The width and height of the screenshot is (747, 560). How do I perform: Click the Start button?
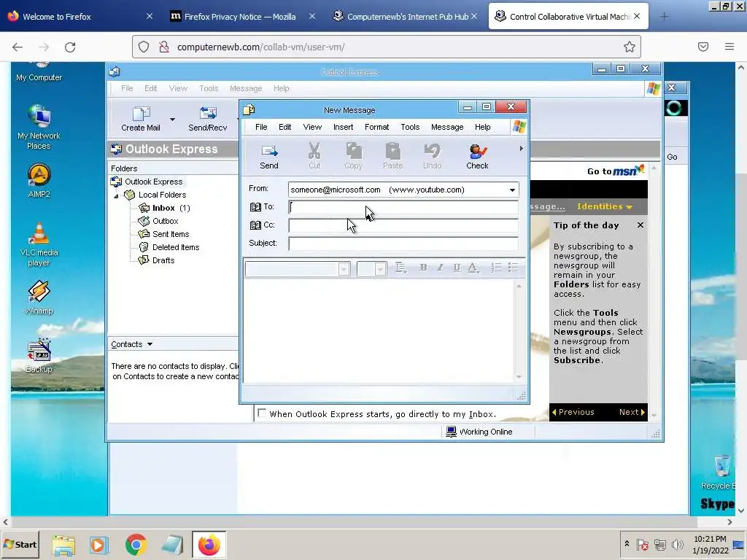(20, 544)
